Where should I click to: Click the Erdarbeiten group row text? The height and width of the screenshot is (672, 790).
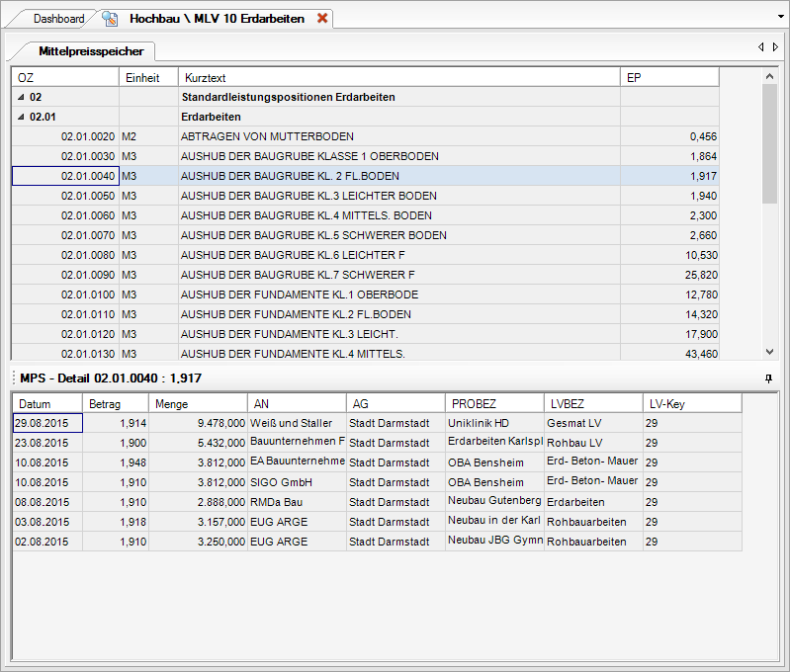[x=211, y=117]
